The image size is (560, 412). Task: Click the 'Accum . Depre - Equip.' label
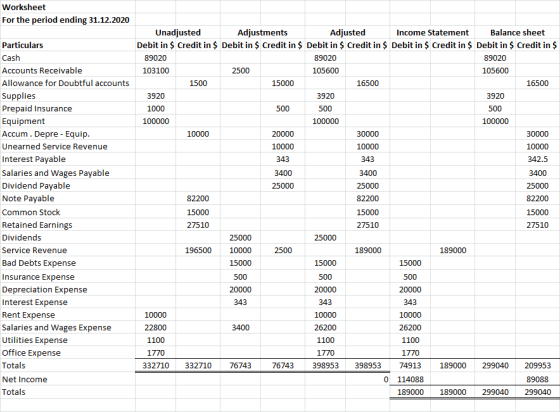tap(46, 134)
